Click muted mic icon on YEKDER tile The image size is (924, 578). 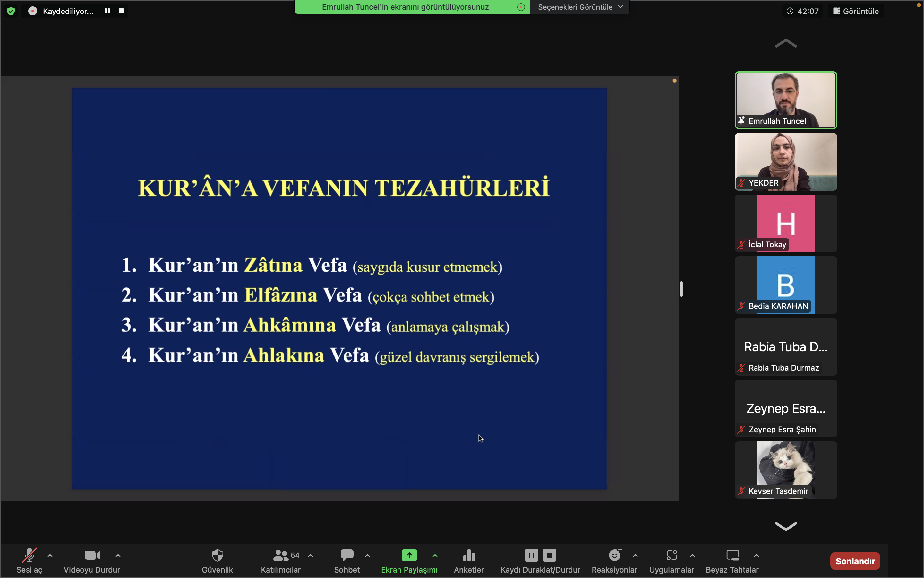[x=741, y=183]
